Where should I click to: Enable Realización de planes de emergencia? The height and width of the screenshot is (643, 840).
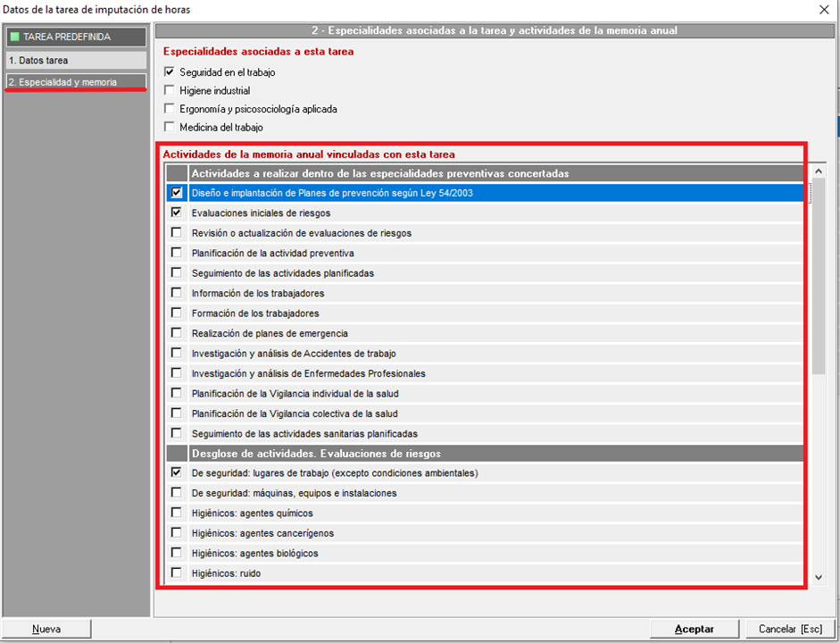pos(176,333)
